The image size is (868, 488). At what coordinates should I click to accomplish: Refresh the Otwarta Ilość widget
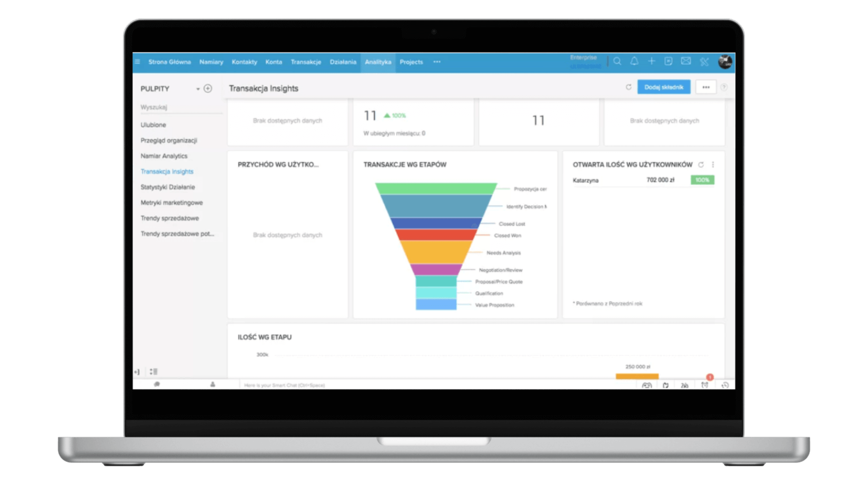pos(701,165)
